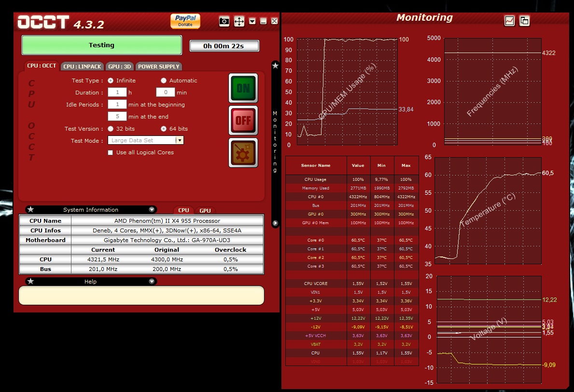Click the Min column header
Screen dimensions: 574x392
pos(382,166)
